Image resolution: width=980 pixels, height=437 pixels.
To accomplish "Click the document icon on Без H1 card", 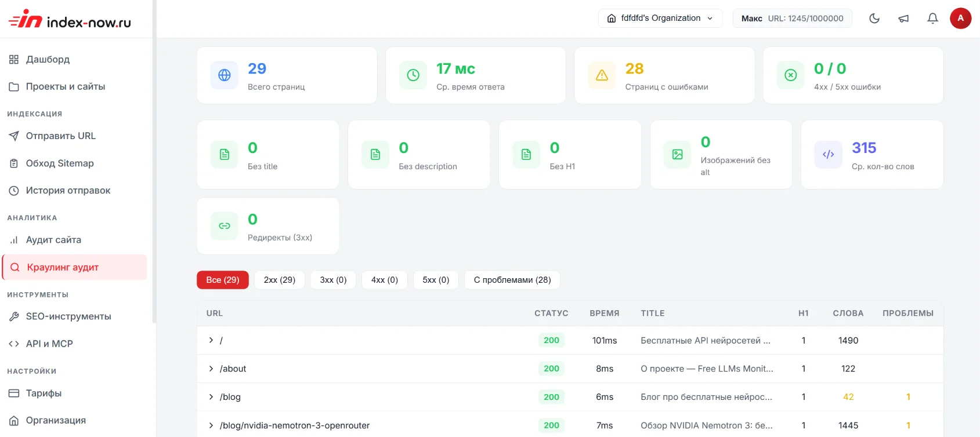I will (x=526, y=155).
